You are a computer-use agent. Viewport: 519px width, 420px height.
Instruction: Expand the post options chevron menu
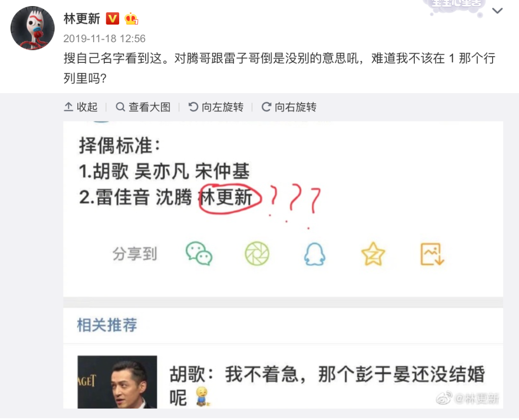point(497,11)
